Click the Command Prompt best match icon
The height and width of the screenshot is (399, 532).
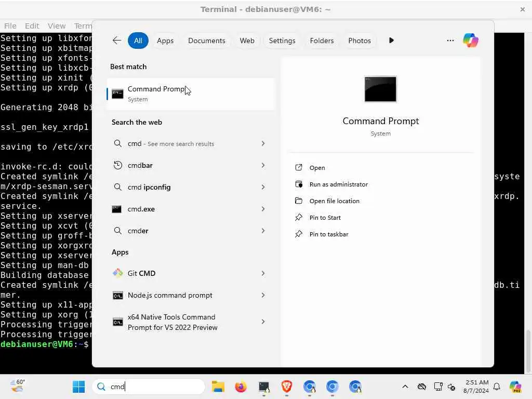(117, 94)
